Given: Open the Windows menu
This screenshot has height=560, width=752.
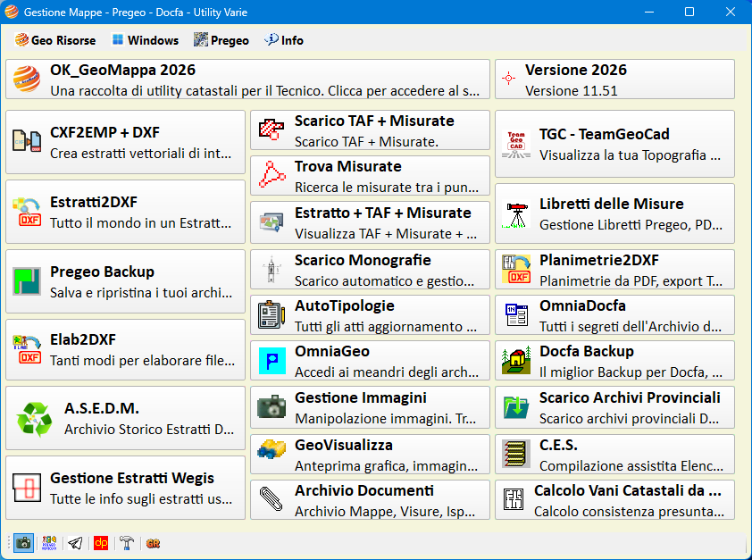Looking at the screenshot, I should 145,40.
